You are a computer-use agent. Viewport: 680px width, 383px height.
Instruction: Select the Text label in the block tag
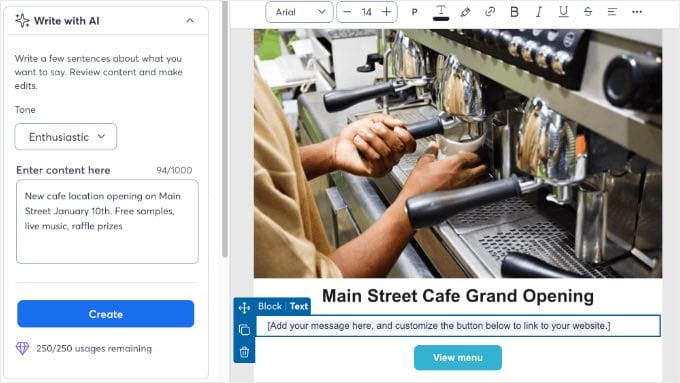299,306
